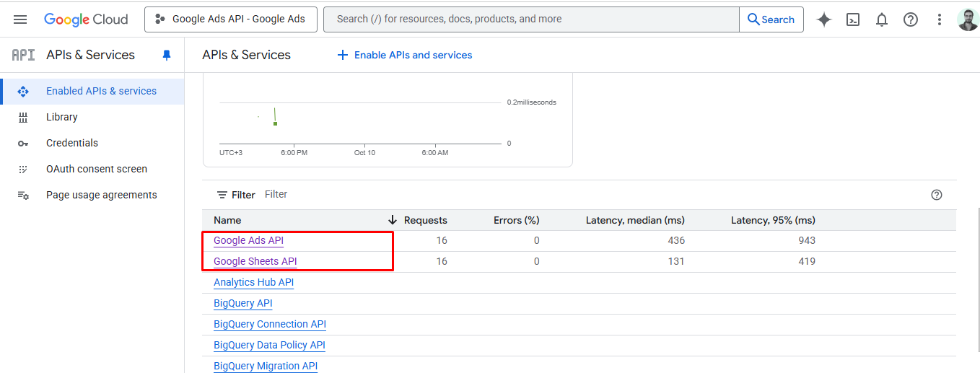The height and width of the screenshot is (373, 980).
Task: Unpin APIs & Services with pin icon
Action: 167,55
